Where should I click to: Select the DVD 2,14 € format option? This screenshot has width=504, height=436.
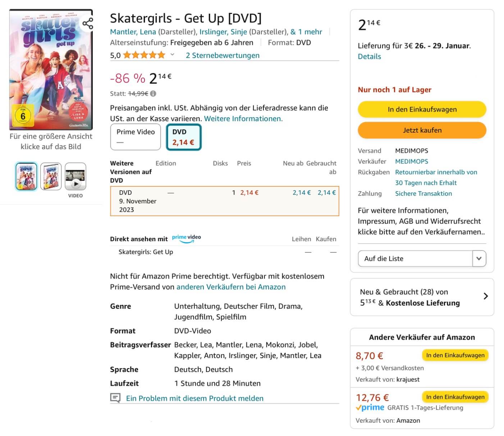pos(184,137)
